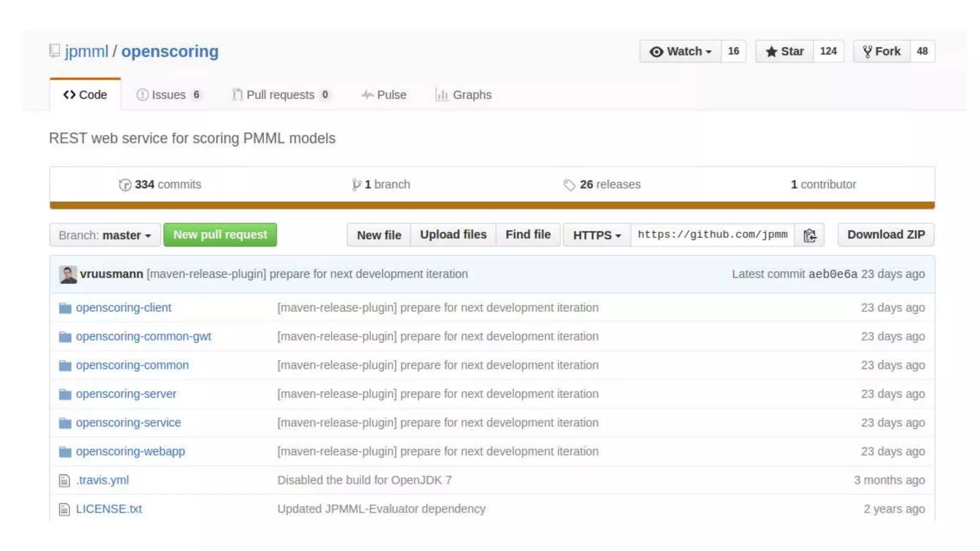Screen dimensions: 980x551
Task: Open the Watch dropdown
Action: click(x=680, y=51)
